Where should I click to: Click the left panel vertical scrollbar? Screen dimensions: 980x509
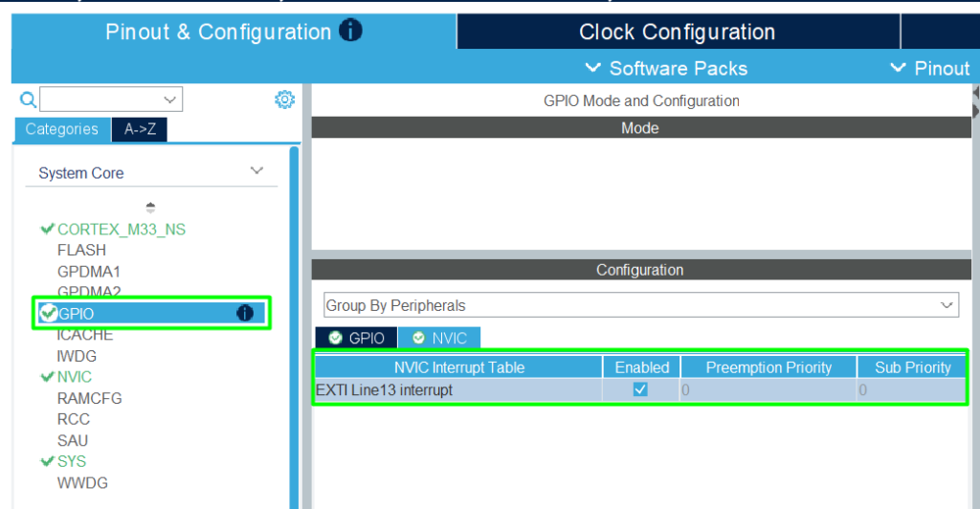point(295,325)
